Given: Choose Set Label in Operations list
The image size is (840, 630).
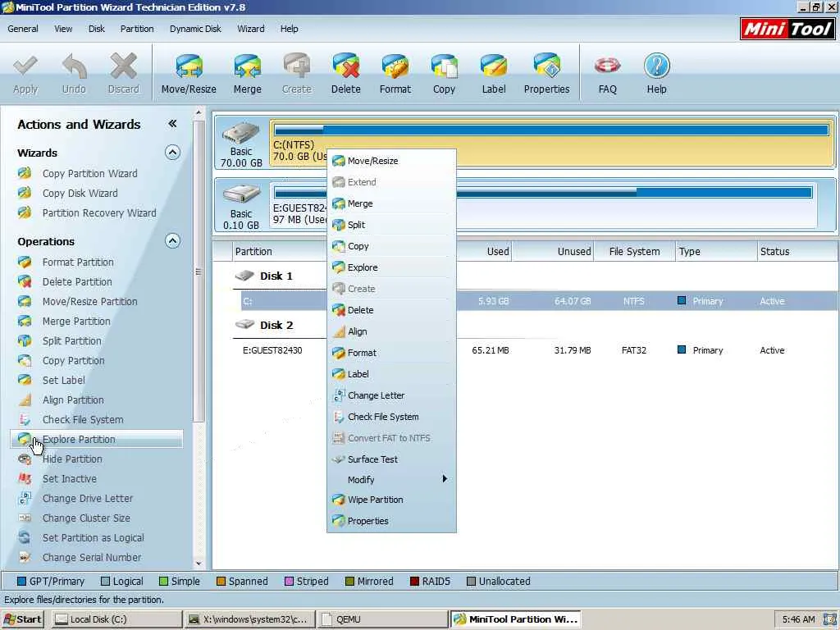Looking at the screenshot, I should (x=64, y=381).
